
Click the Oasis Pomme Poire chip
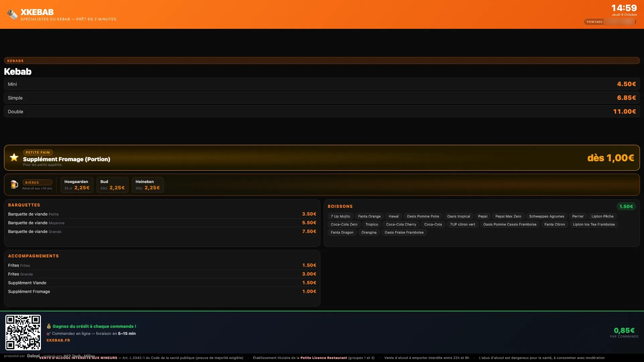[x=423, y=216]
